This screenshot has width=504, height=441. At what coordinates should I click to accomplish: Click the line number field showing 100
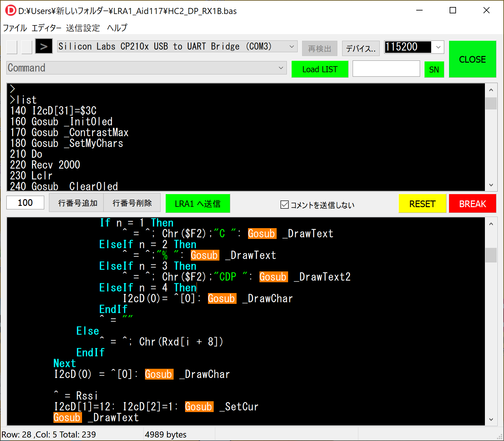(x=25, y=203)
